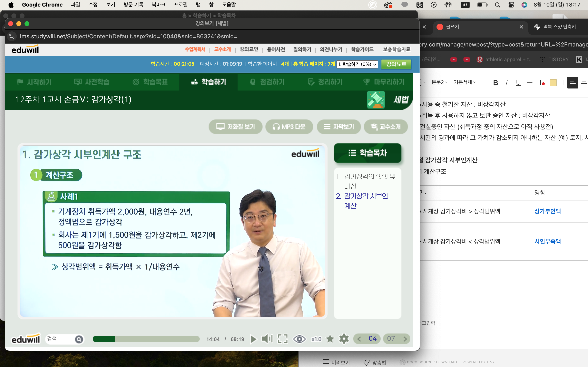Enter fullscreen mode for the video

point(283,339)
